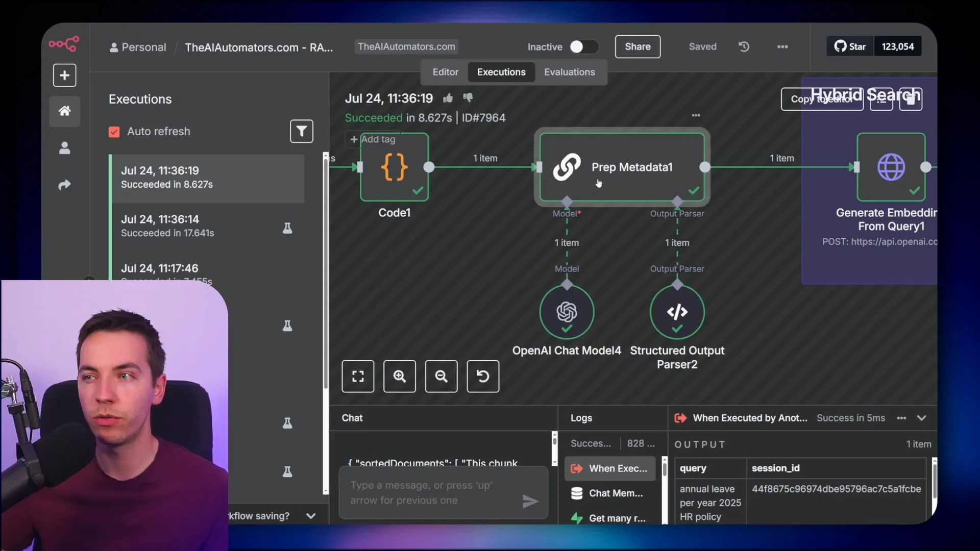This screenshot has height=551, width=980.
Task: Give thumbs up to execution
Action: pyautogui.click(x=448, y=98)
